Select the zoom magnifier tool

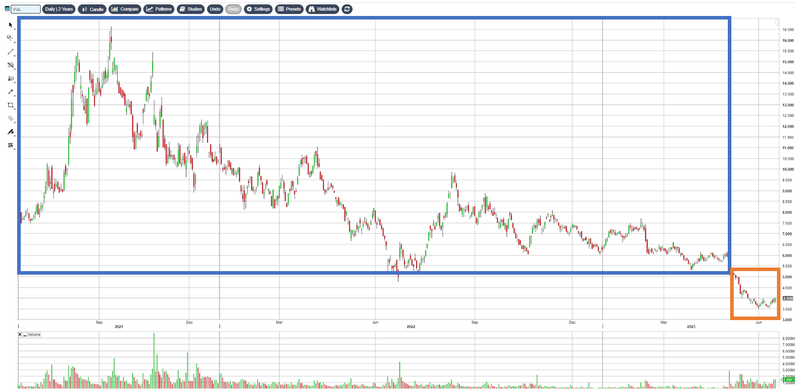point(10,38)
